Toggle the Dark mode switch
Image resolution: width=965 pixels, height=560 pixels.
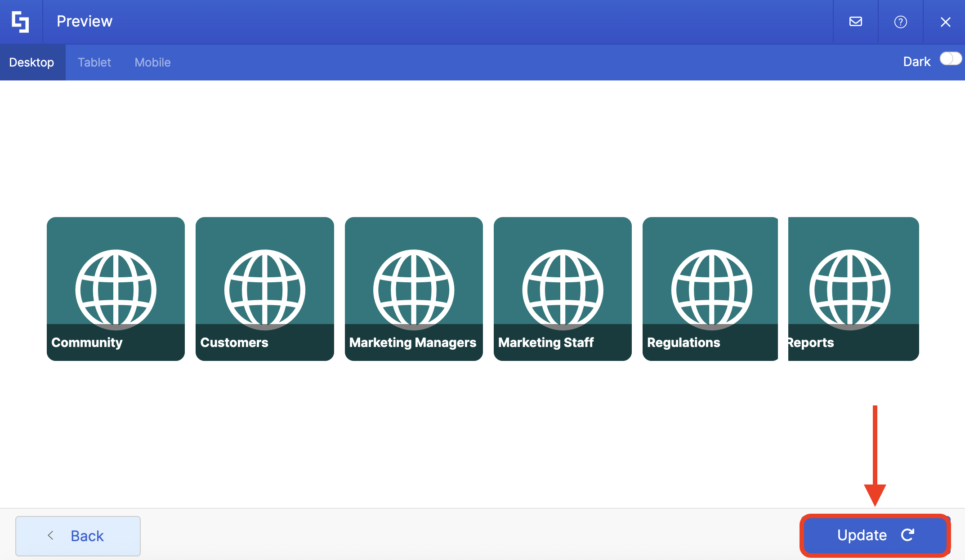tap(950, 59)
